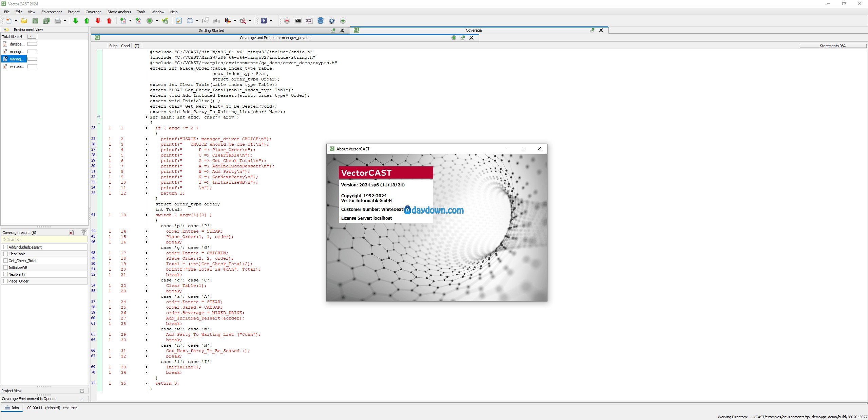Click the blue play button icon
The width and height of the screenshot is (868, 420).
coord(264,21)
